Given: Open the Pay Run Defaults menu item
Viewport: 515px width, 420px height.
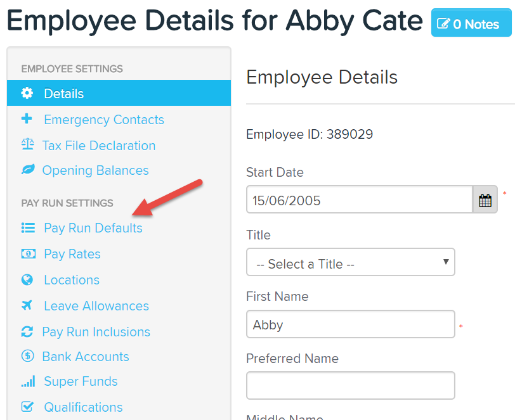Looking at the screenshot, I should [x=93, y=228].
